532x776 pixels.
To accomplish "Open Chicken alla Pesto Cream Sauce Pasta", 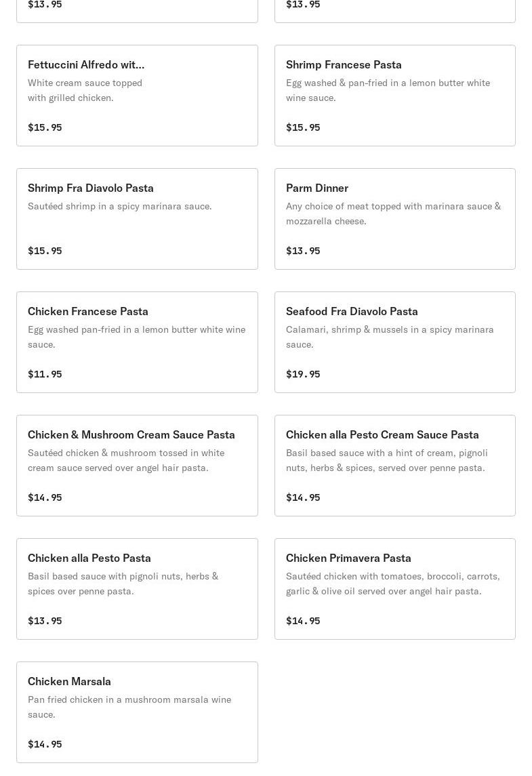I will tap(382, 435).
